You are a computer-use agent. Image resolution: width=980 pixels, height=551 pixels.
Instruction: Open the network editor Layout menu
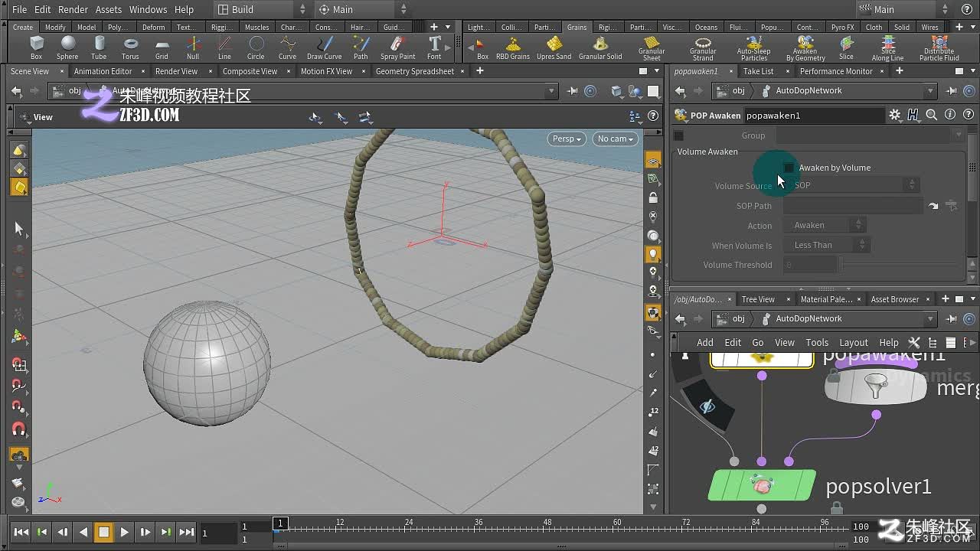854,342
